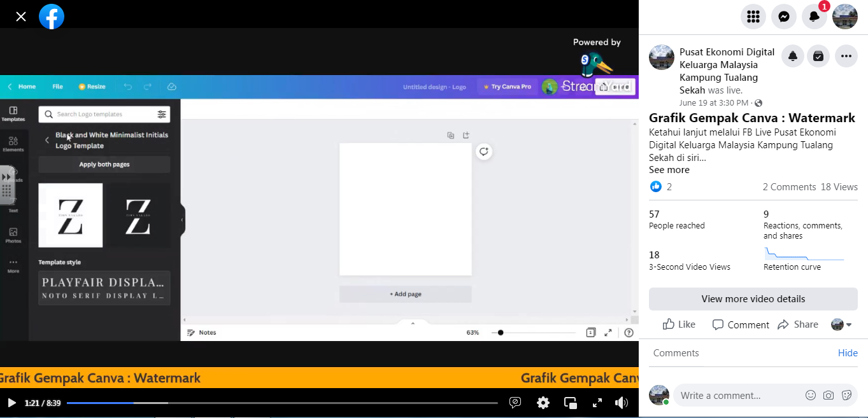Enable picture-in-picture mode
Image resolution: width=868 pixels, height=418 pixels.
[571, 403]
